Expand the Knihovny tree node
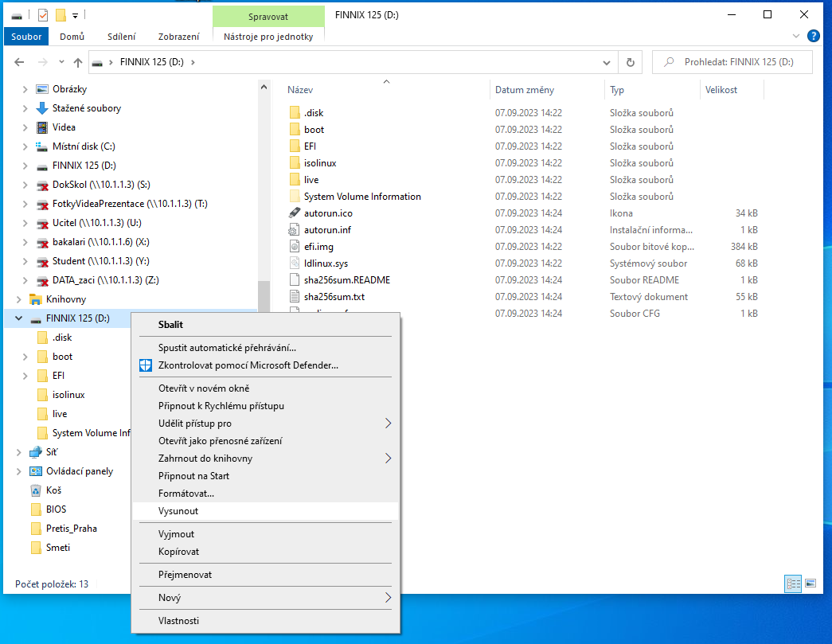This screenshot has width=832, height=644. pyautogui.click(x=19, y=299)
